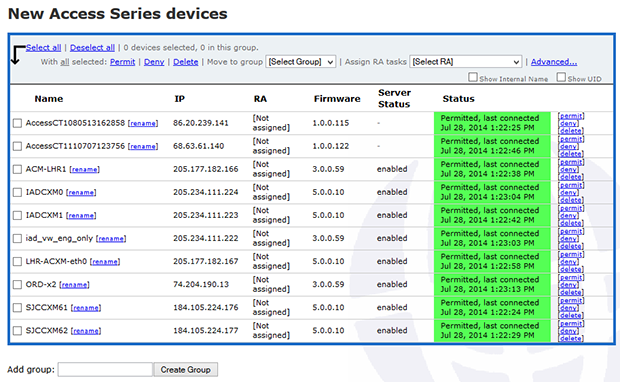Click deny link for AccessCT1080513162858 row

coord(568,123)
